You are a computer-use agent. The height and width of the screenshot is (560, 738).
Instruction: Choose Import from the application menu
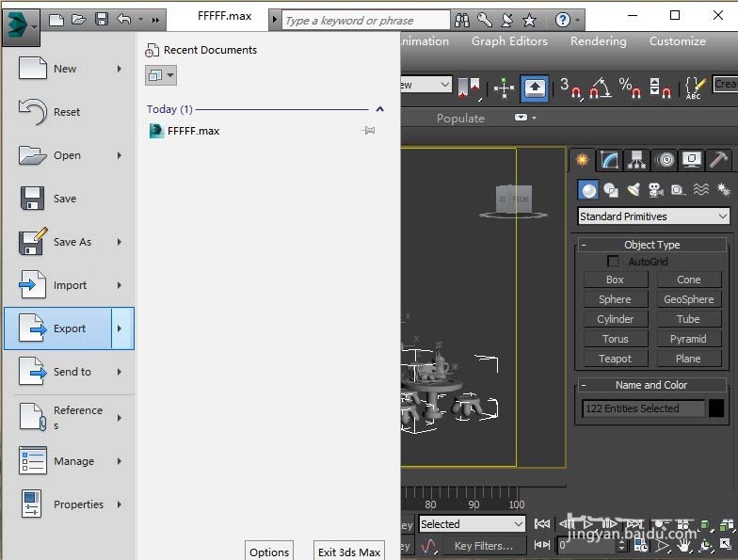pyautogui.click(x=70, y=285)
